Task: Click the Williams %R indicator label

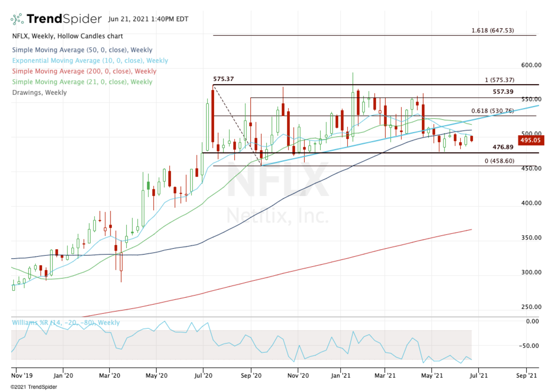Action: (66, 322)
